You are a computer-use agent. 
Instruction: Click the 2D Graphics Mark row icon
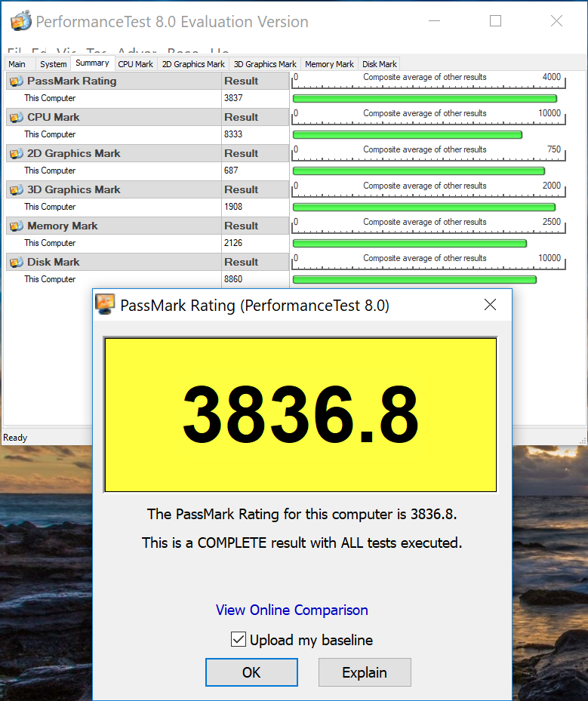(17, 154)
